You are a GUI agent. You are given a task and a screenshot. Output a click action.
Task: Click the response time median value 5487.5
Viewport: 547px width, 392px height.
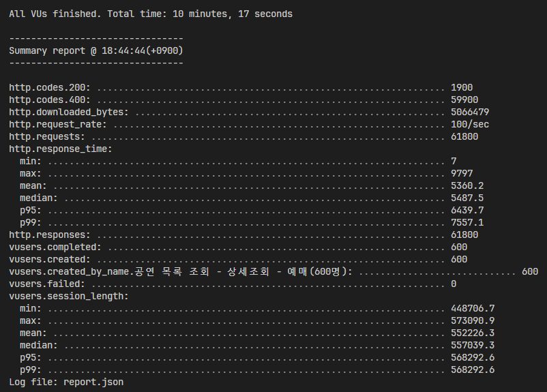(467, 198)
